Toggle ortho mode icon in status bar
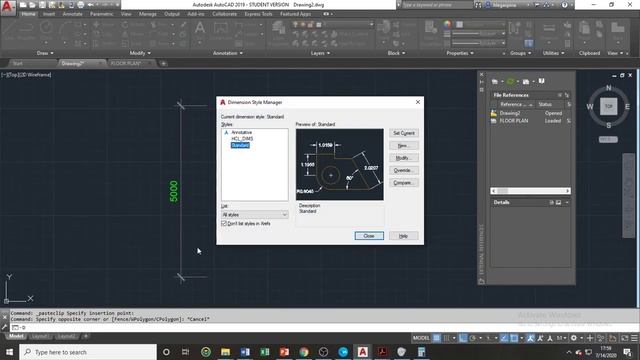Image resolution: width=640 pixels, height=360 pixels. click(462, 338)
